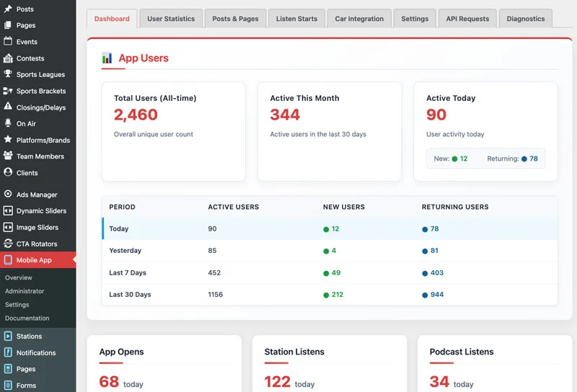Click the mobile Pages icon below Notifications

tap(8, 368)
